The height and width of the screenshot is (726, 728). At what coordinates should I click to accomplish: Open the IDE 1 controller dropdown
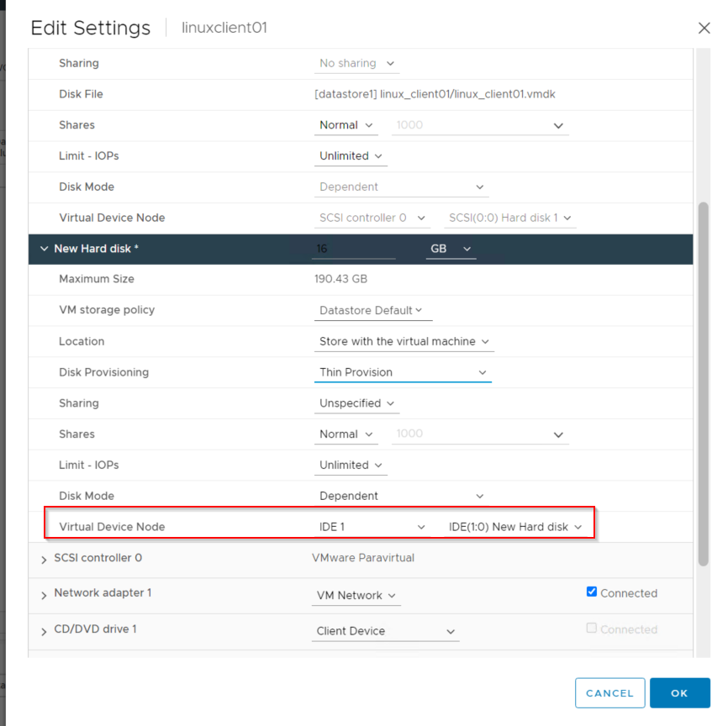tap(372, 527)
